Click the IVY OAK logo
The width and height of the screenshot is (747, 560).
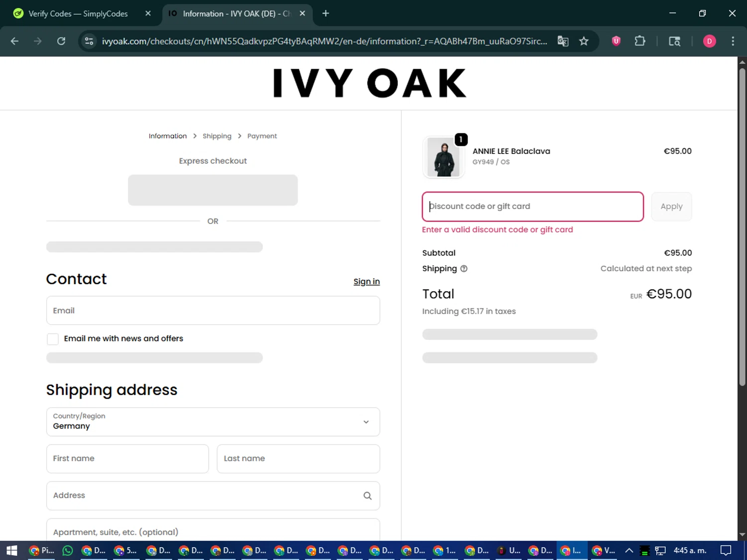click(x=369, y=83)
